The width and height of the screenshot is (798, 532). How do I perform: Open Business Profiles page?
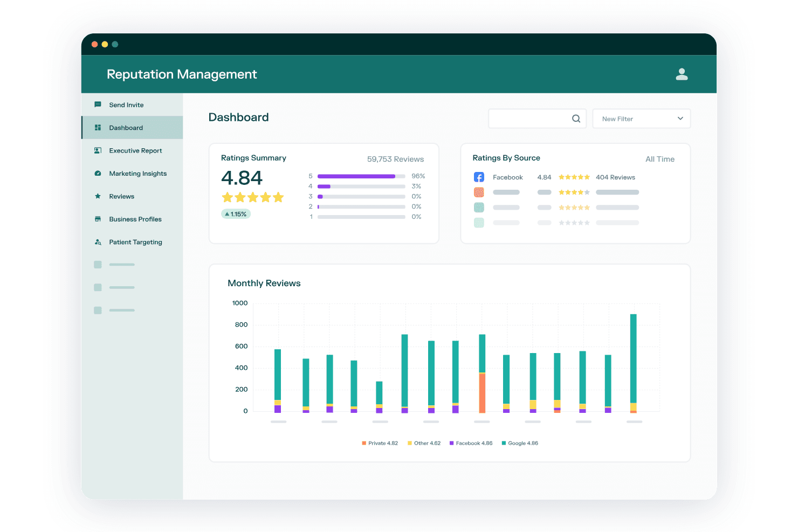coord(132,219)
